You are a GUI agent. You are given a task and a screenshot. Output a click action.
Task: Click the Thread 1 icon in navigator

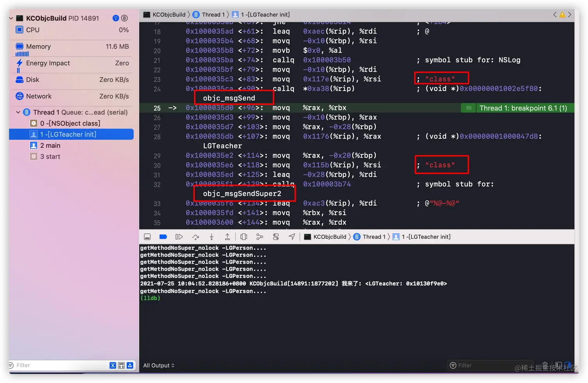point(26,112)
